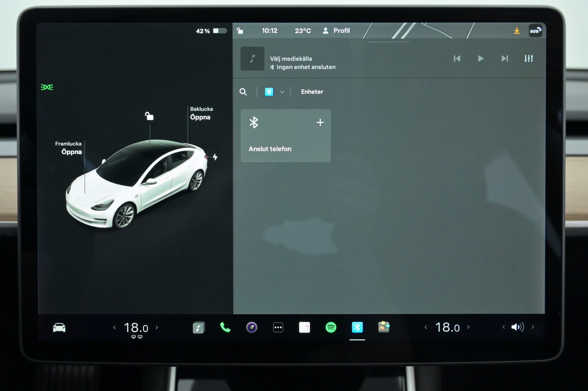Add device with plus icon
This screenshot has width=588, height=391.
[x=320, y=122]
